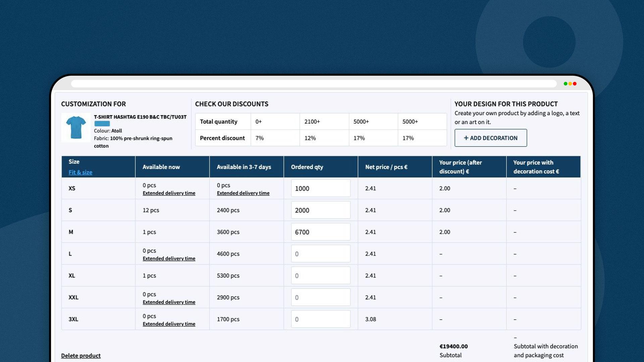Click the 5300 pcs availability in XL row
This screenshot has height=362, width=644.
tap(228, 276)
